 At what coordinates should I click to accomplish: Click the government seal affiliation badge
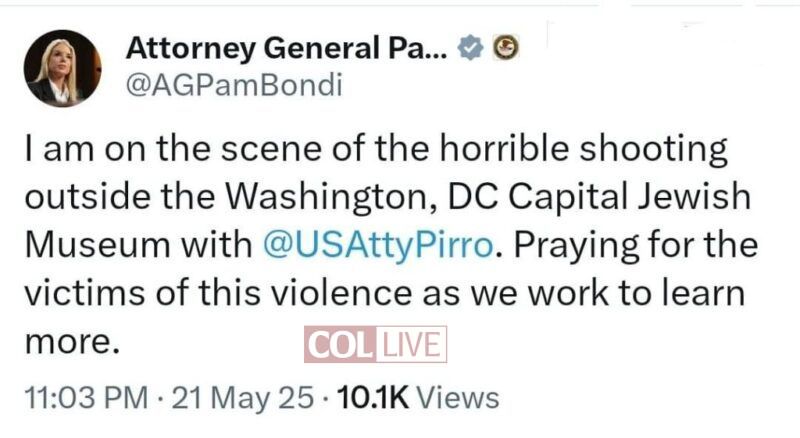pyautogui.click(x=506, y=47)
